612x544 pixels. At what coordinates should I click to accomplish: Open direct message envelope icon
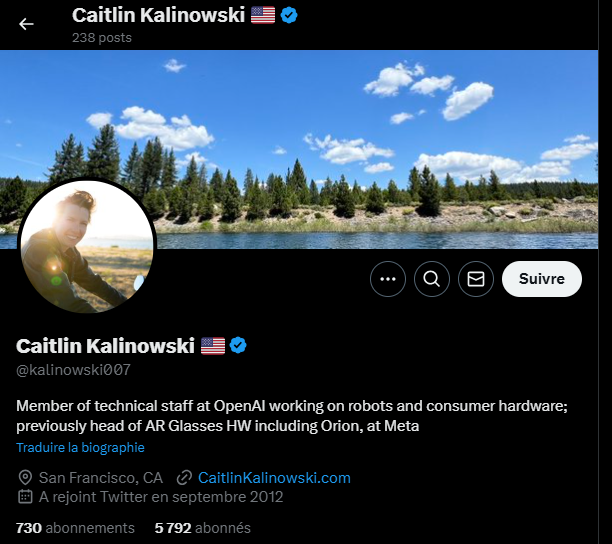476,279
